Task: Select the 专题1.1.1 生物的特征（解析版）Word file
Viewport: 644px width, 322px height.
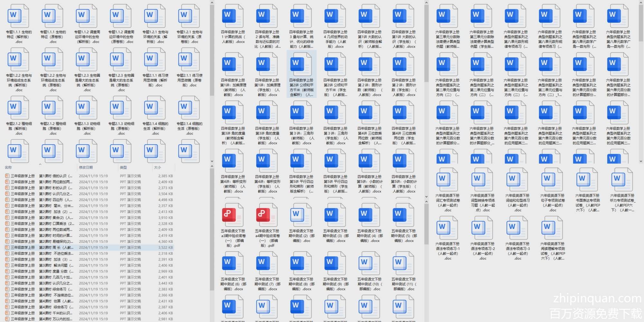Action: click(19, 24)
